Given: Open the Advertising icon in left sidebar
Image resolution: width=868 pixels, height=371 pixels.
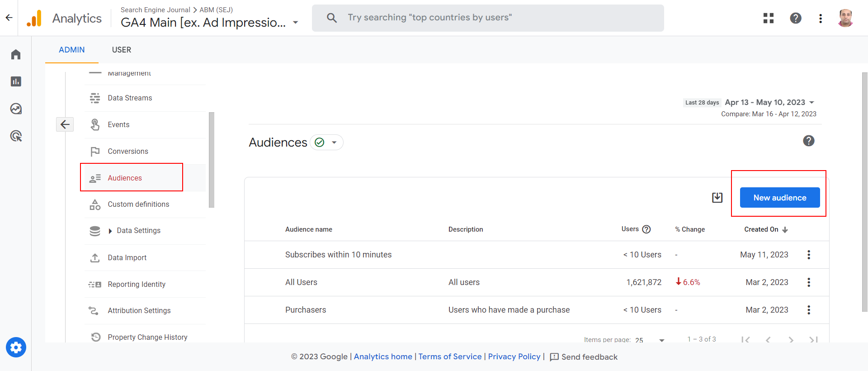Looking at the screenshot, I should click(16, 136).
